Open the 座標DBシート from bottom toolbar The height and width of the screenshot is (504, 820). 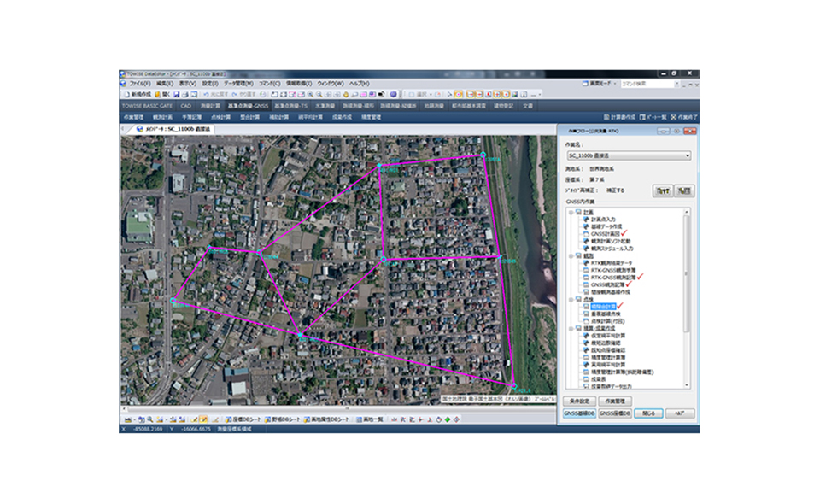pyautogui.click(x=243, y=419)
